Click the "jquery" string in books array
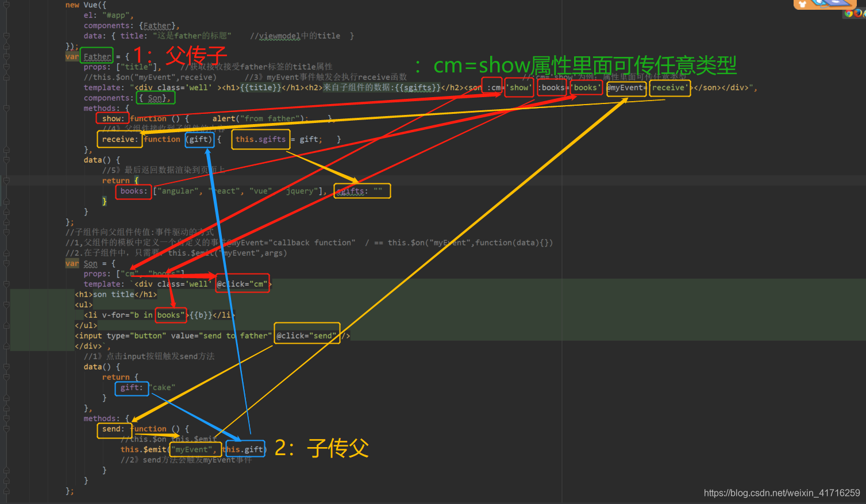 302,191
